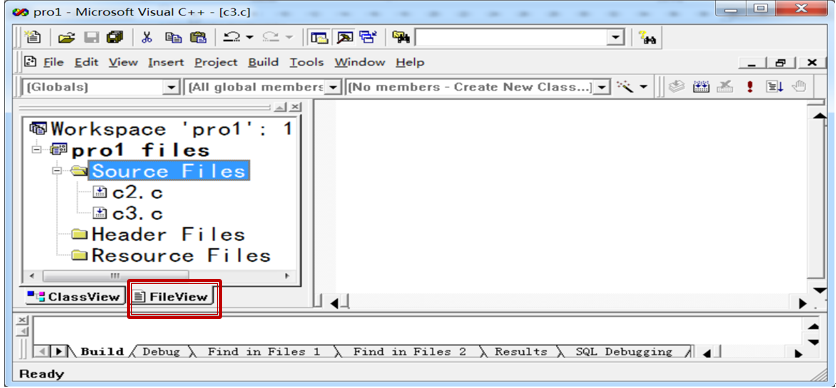Open the (Globals) class dropdown
836x388 pixels.
[x=171, y=87]
